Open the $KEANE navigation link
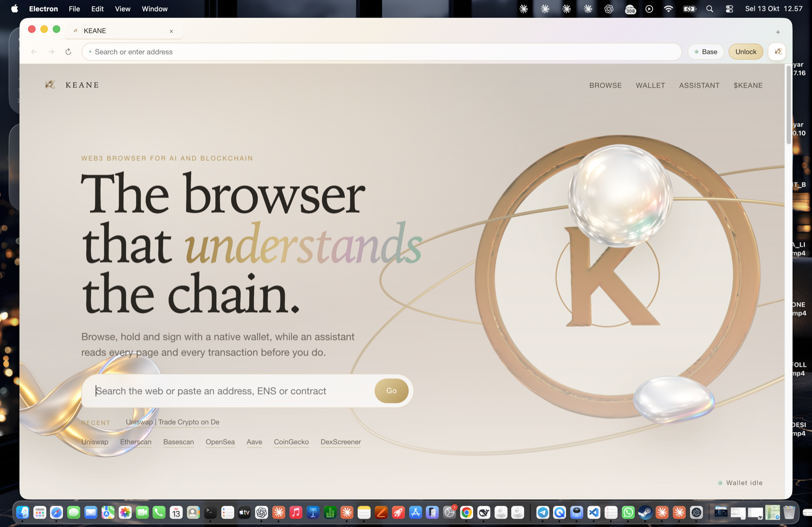812x527 pixels. tap(748, 86)
